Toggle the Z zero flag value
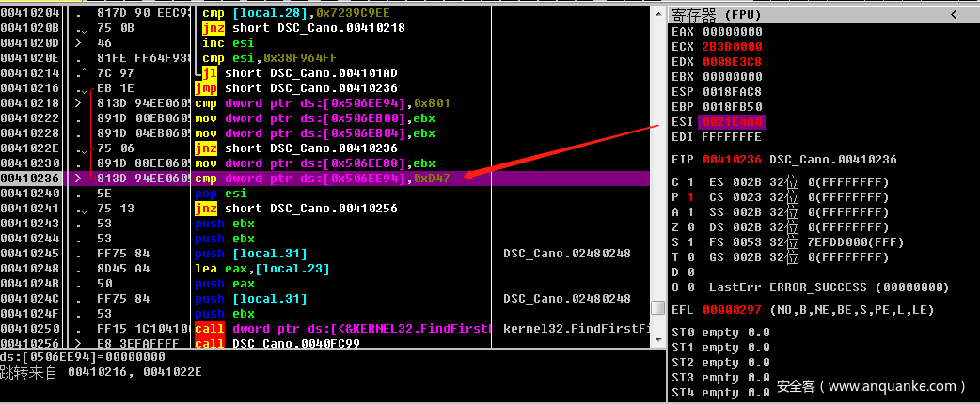This screenshot has width=980, height=404. 688,226
